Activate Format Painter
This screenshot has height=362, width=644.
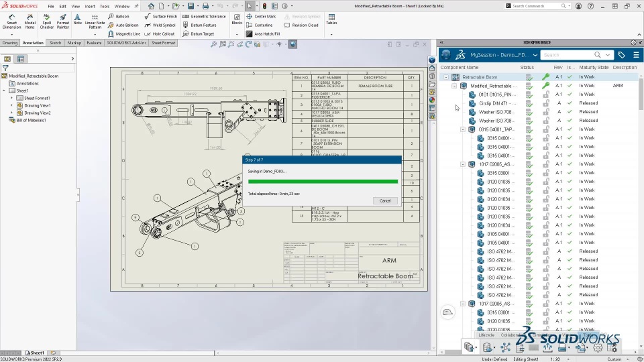coord(63,21)
